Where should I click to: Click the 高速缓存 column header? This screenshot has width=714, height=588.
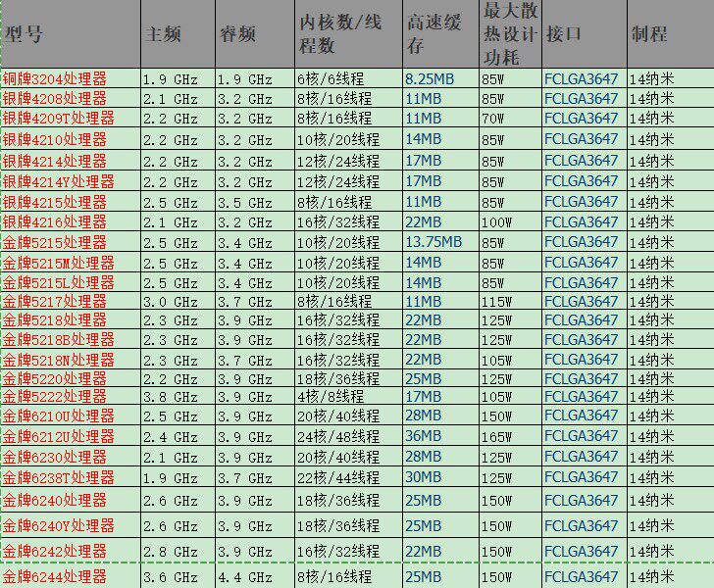coord(440,34)
